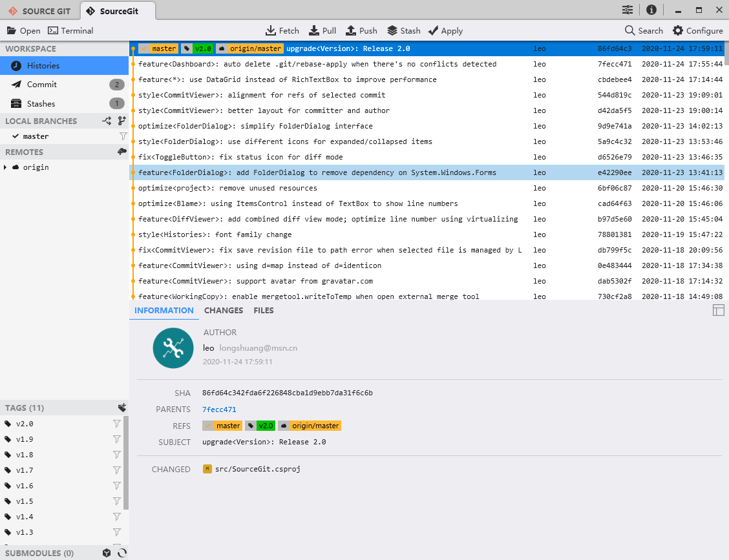Open the Stashes workspace page
Screen dimensions: 729x560
coord(64,103)
